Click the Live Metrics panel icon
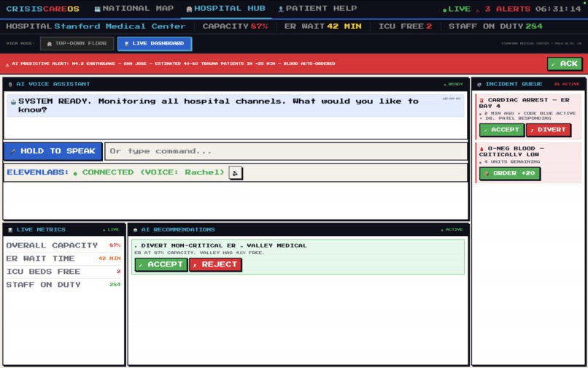 point(10,230)
